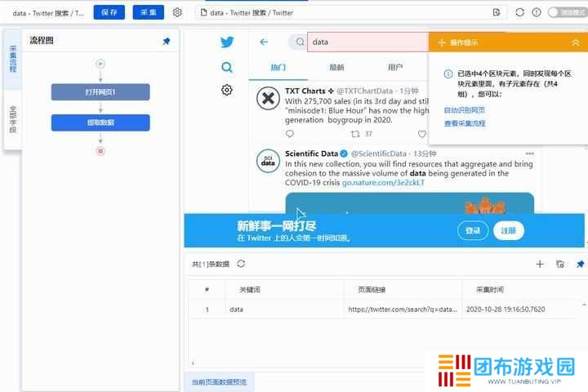Click retweet icon under TXT Charts tweet
This screenshot has width=588, height=392.
(x=355, y=134)
